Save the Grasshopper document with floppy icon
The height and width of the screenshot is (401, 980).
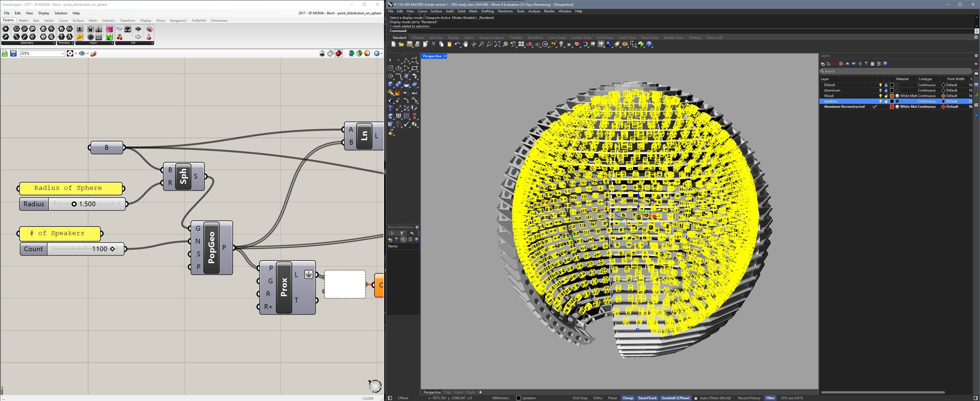13,53
